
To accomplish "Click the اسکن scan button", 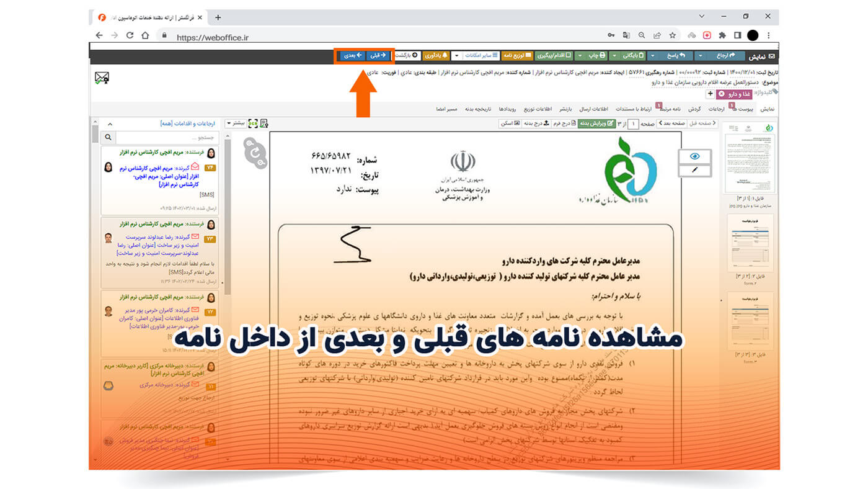I will pyautogui.click(x=510, y=123).
